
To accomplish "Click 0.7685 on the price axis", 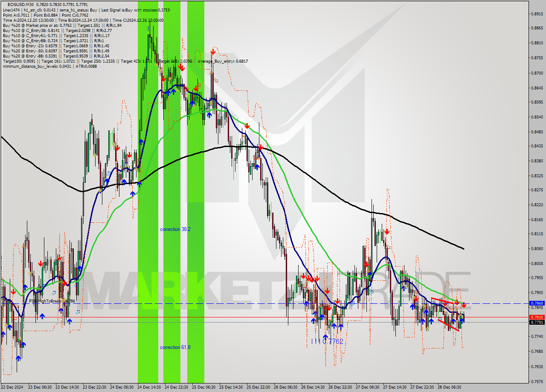I will click(x=537, y=352).
